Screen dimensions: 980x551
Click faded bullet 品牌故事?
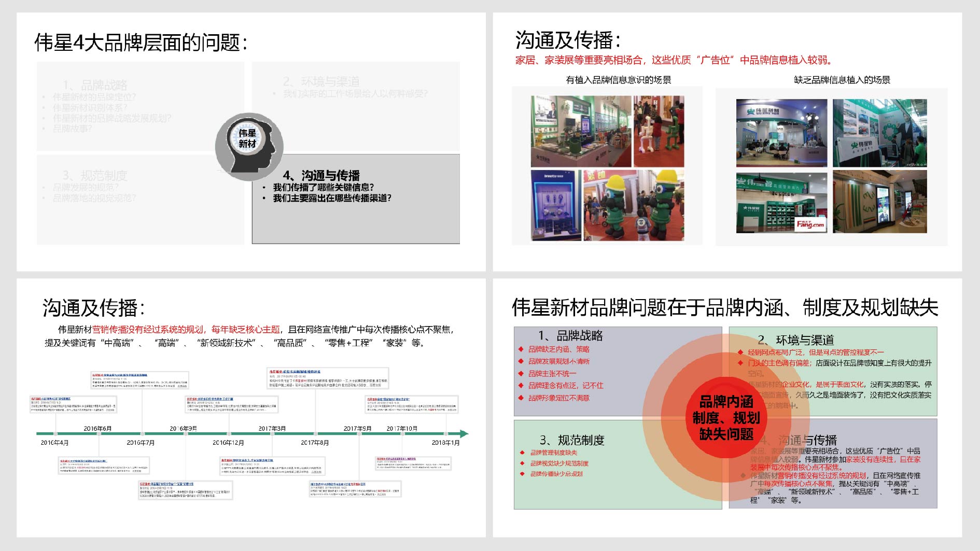pos(73,128)
